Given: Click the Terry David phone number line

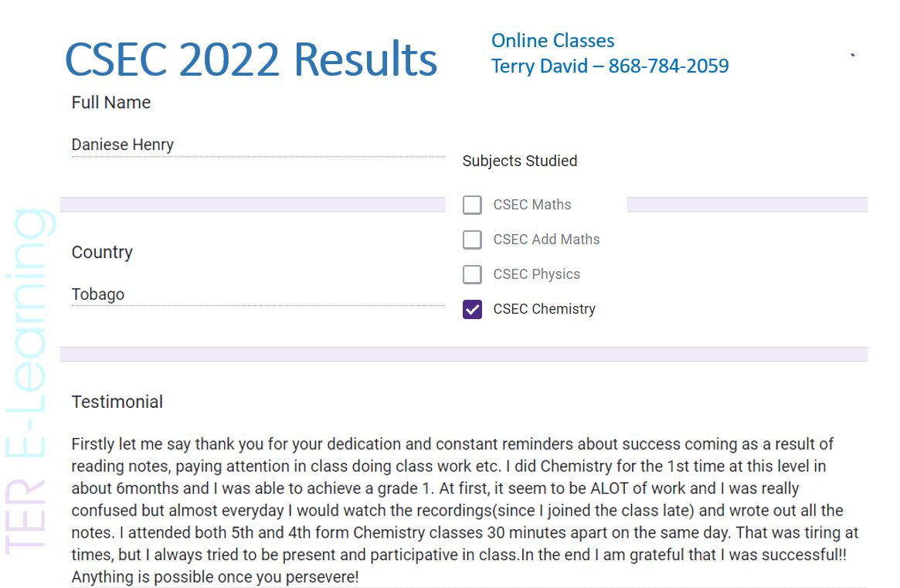Looking at the screenshot, I should tap(610, 66).
